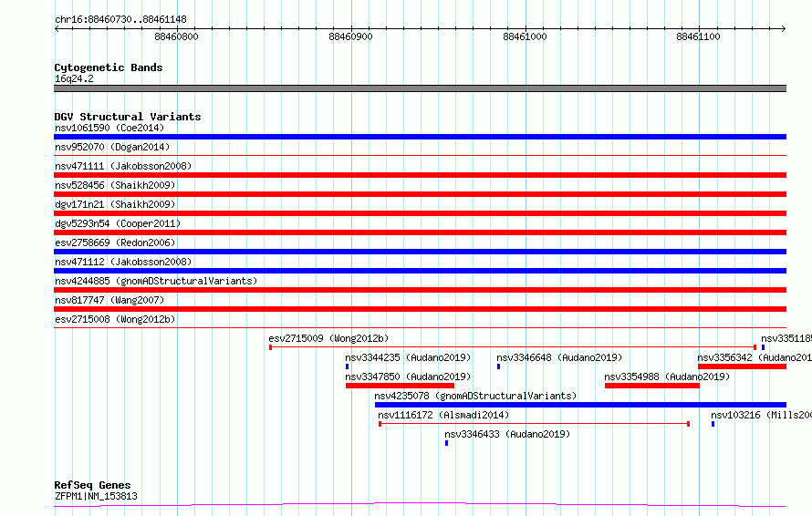812x516 pixels.
Task: Open the Cytogenetic Bands track heading
Action: 109,67
